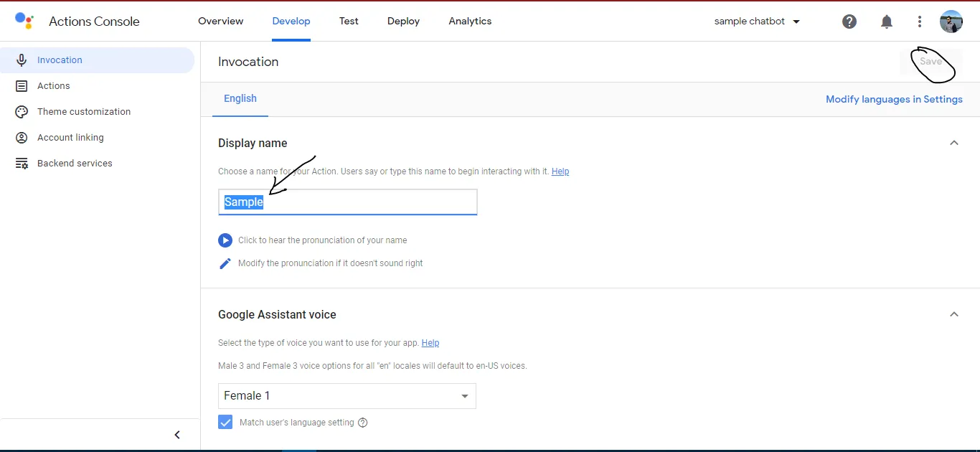Open Backend services in the sidebar

pyautogui.click(x=97, y=164)
